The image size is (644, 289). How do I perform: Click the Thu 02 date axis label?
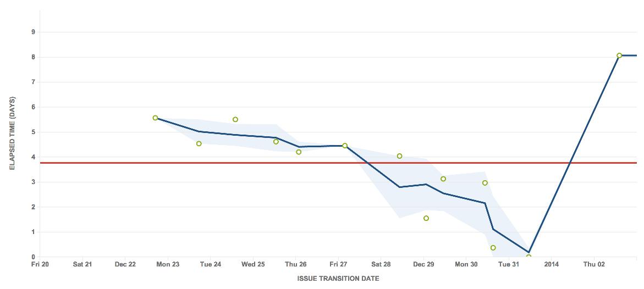tap(594, 264)
